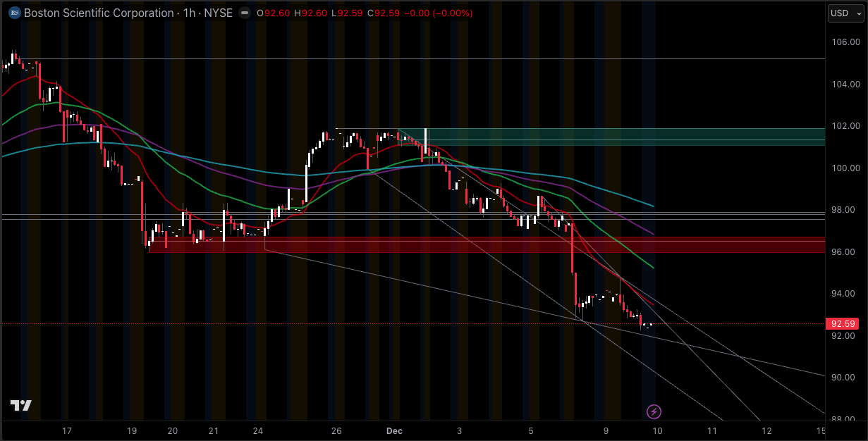Expand the currency selector chevron
Image resolution: width=868 pixels, height=441 pixels.
click(858, 13)
